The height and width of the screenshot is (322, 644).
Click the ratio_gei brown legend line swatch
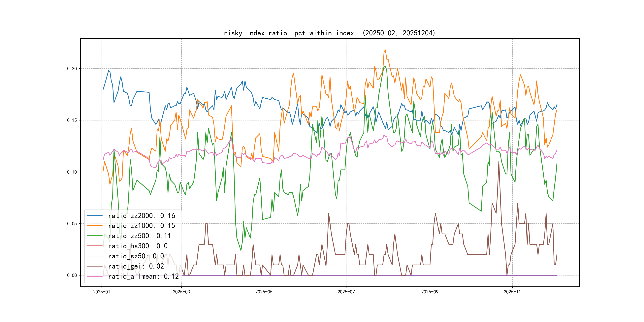[94, 266]
